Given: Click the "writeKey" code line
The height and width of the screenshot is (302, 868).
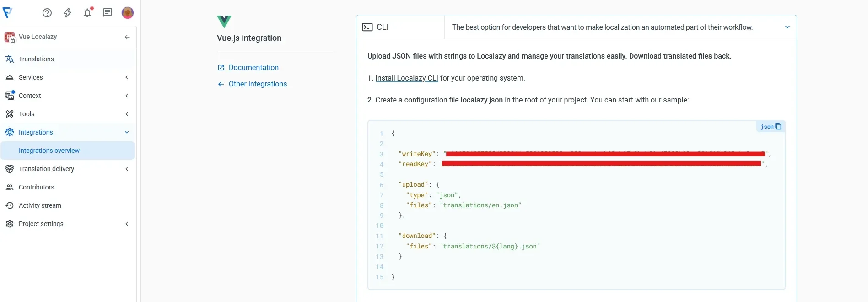Looking at the screenshot, I should click(584, 154).
